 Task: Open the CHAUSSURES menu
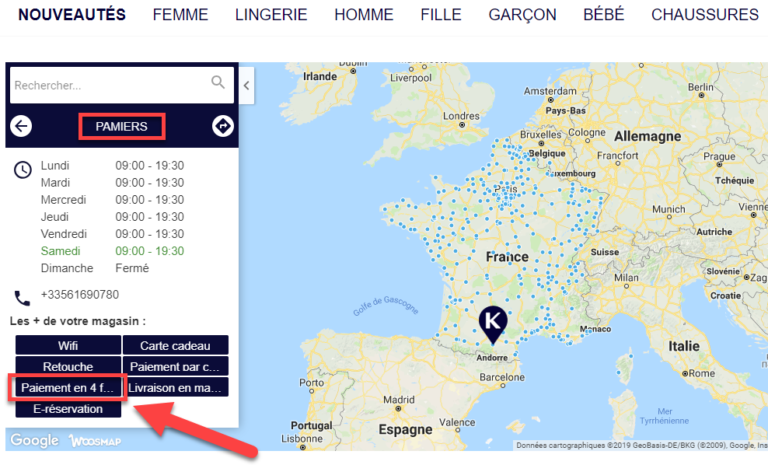tap(705, 15)
